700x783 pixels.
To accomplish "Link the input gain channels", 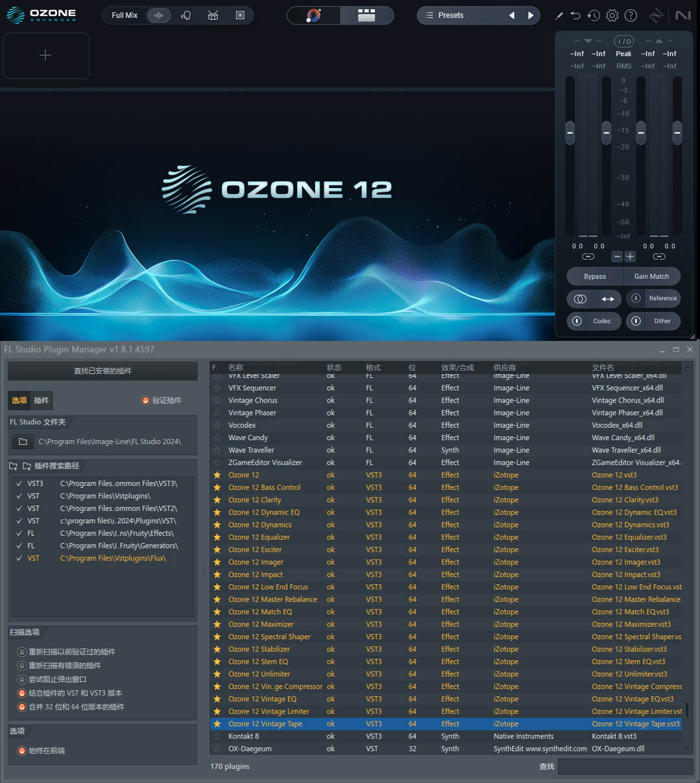I will (588, 257).
